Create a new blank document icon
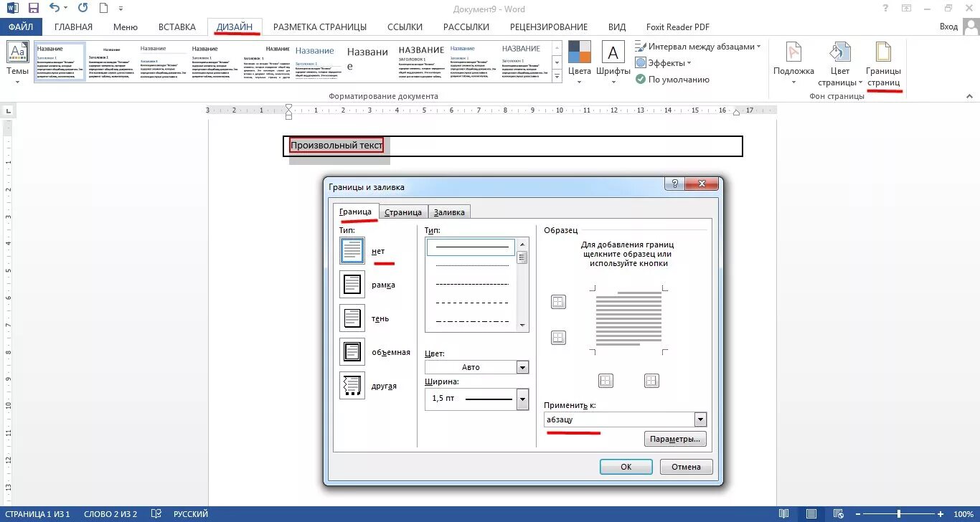 coord(104,9)
